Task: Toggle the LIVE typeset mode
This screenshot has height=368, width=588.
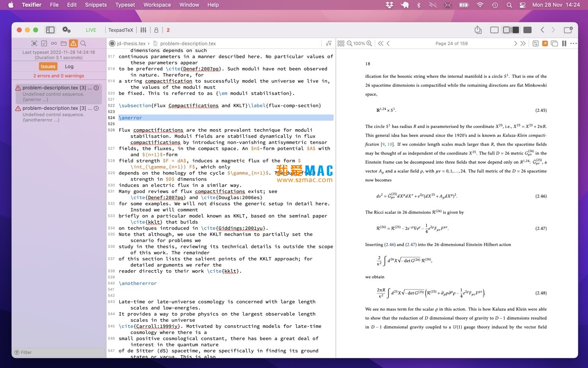Action: (91, 30)
